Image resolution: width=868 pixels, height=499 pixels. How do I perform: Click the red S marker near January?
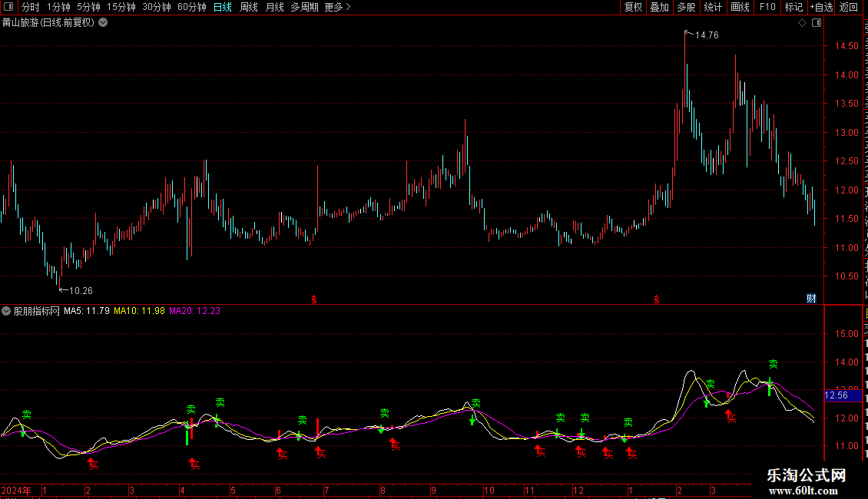pyautogui.click(x=657, y=299)
